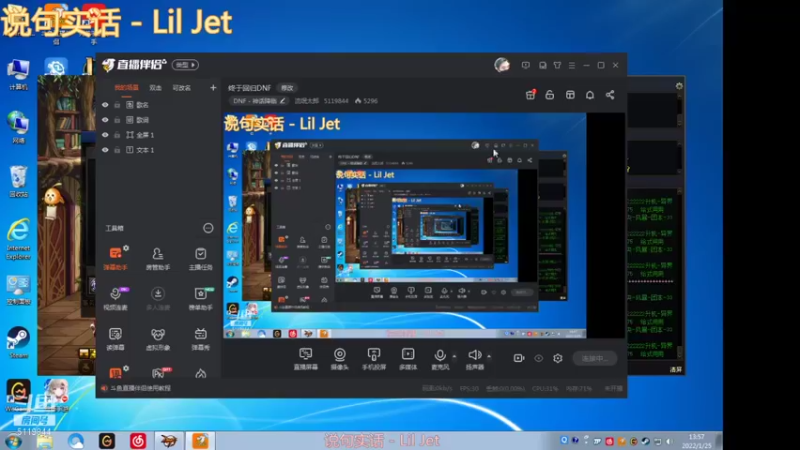Open the Windows Start button
The height and width of the screenshot is (450, 800).
coord(13,441)
